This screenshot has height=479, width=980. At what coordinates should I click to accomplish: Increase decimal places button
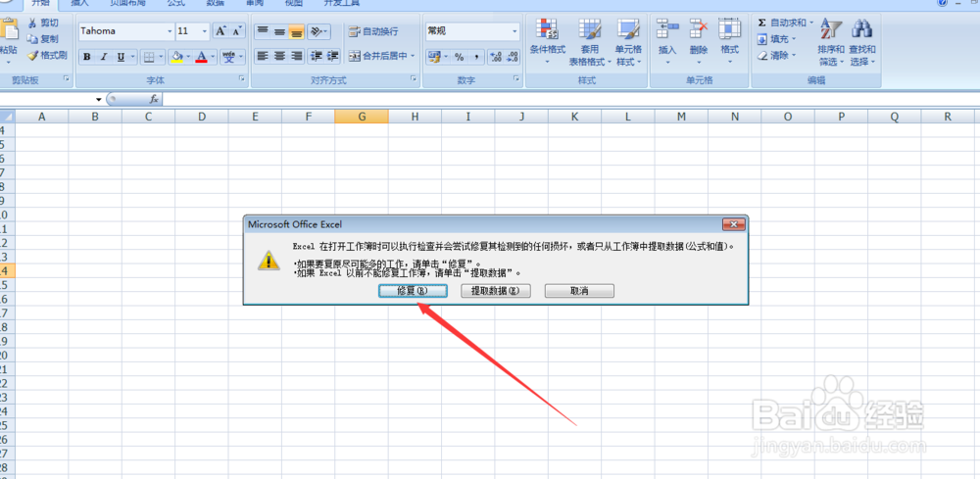(x=496, y=57)
